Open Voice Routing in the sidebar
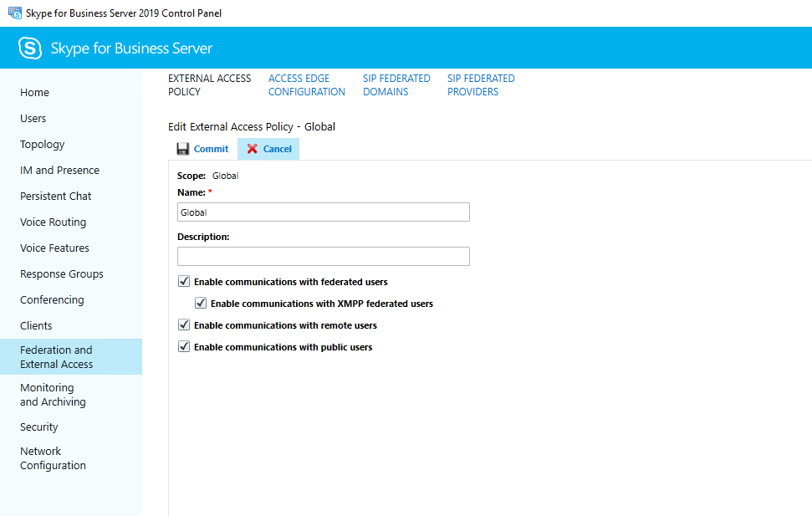 pyautogui.click(x=54, y=222)
